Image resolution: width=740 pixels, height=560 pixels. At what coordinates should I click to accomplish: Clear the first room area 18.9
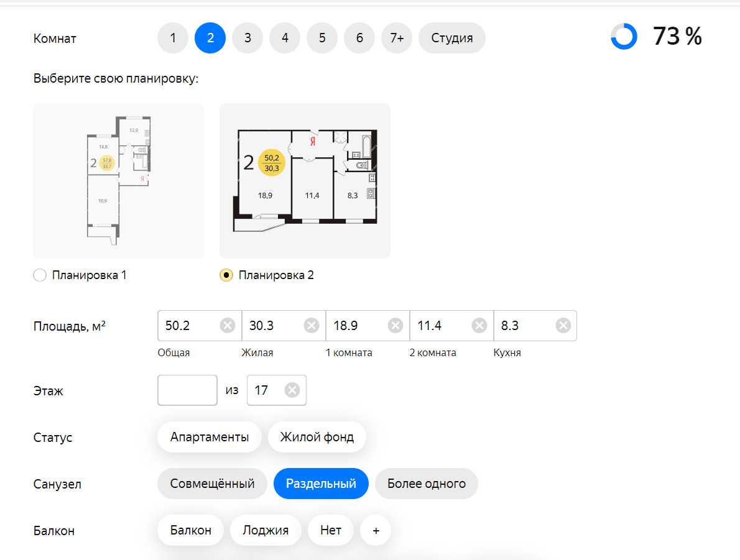[x=395, y=326]
